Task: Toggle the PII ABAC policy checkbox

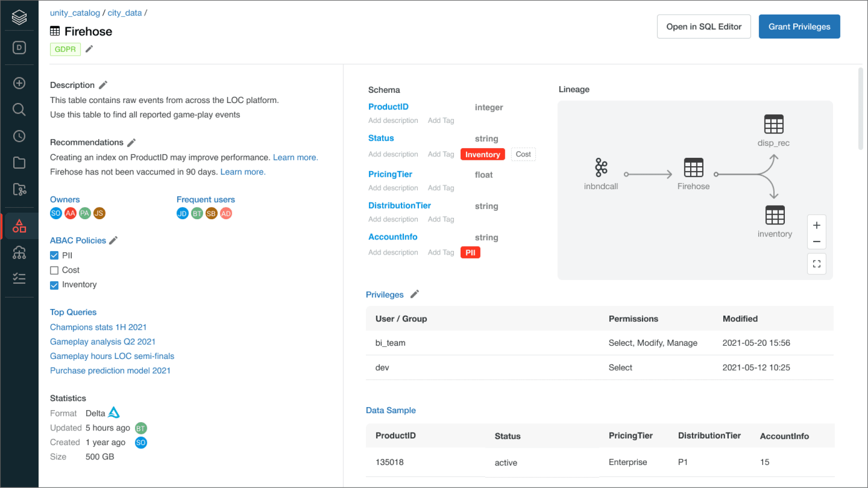Action: 54,255
